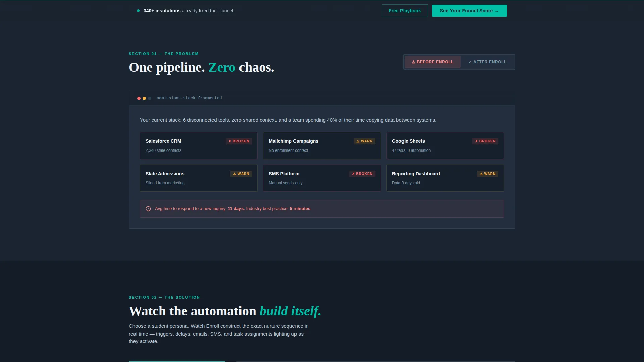The height and width of the screenshot is (362, 644).
Task: Open the SMS Platform card
Action: pyautogui.click(x=322, y=178)
